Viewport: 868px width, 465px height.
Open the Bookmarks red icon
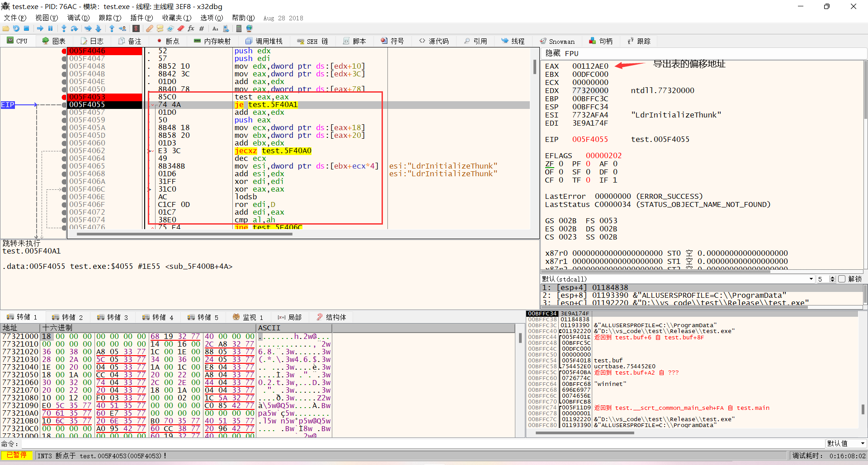point(180,28)
